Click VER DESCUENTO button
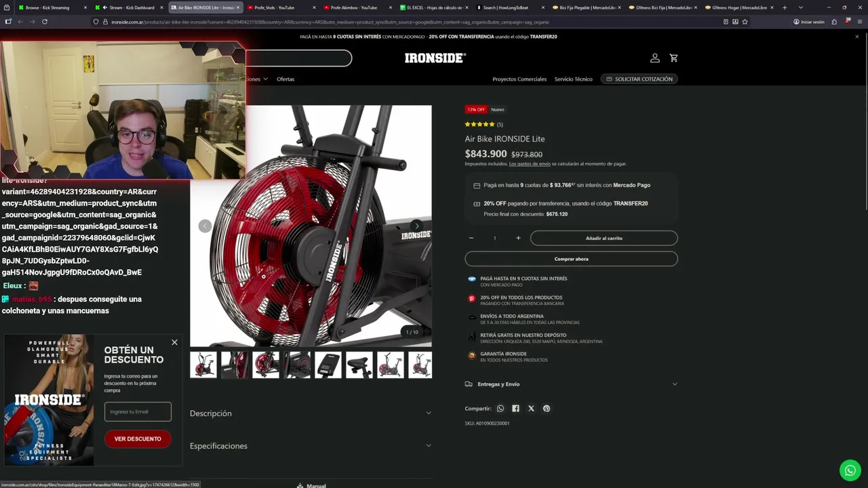868x488 pixels. tap(138, 439)
